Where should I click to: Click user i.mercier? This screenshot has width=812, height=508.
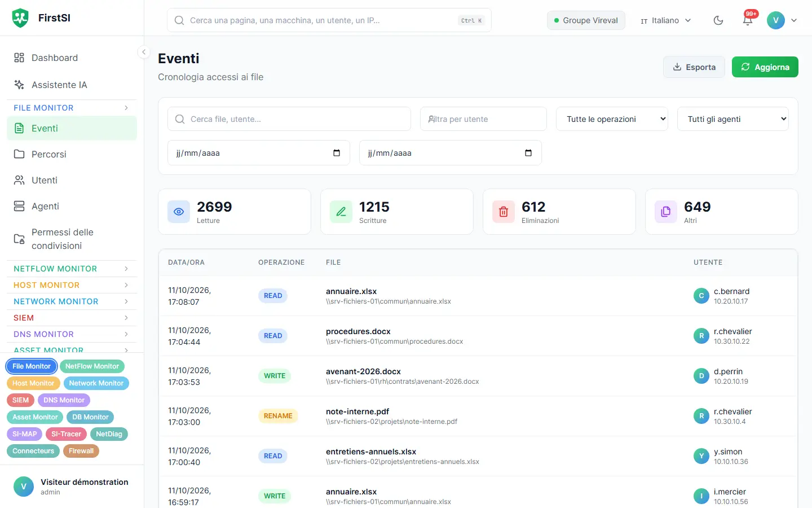[x=730, y=492]
